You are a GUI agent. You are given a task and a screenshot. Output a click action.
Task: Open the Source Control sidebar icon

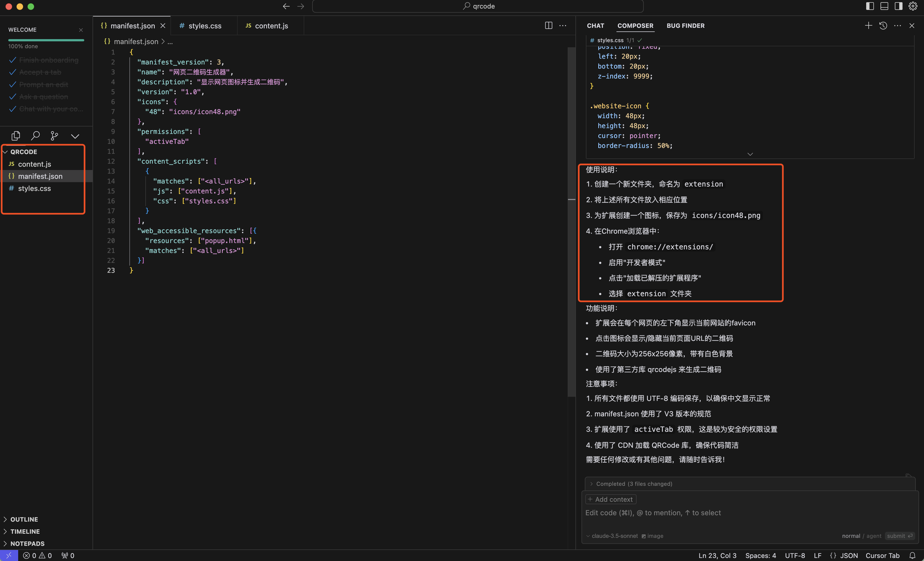pos(54,136)
